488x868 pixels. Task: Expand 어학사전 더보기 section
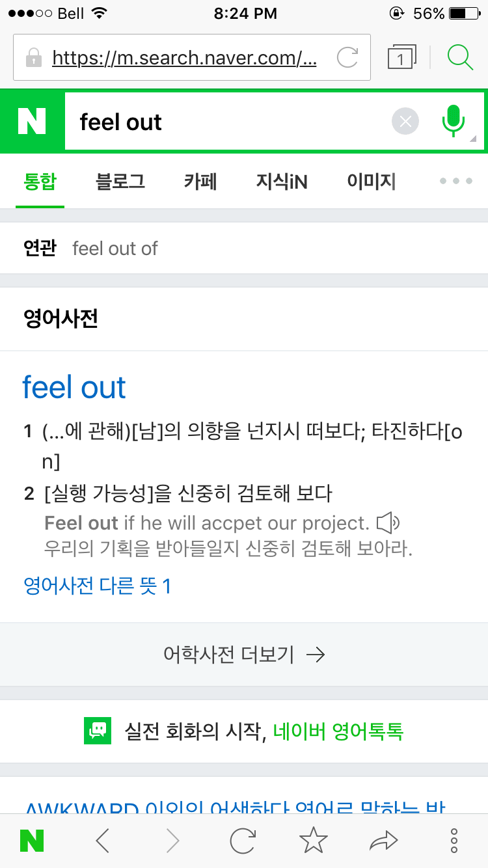(244, 654)
